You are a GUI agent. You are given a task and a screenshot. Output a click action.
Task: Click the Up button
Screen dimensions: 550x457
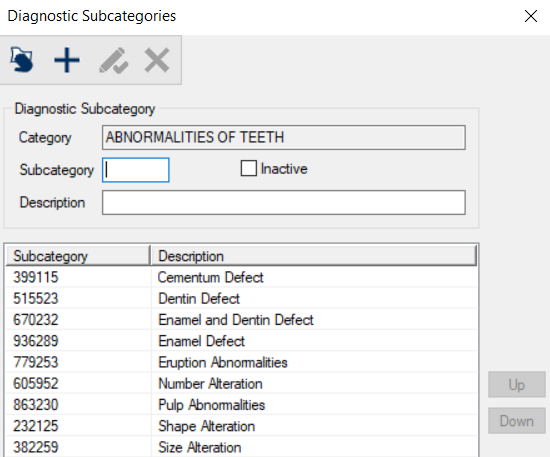(517, 384)
